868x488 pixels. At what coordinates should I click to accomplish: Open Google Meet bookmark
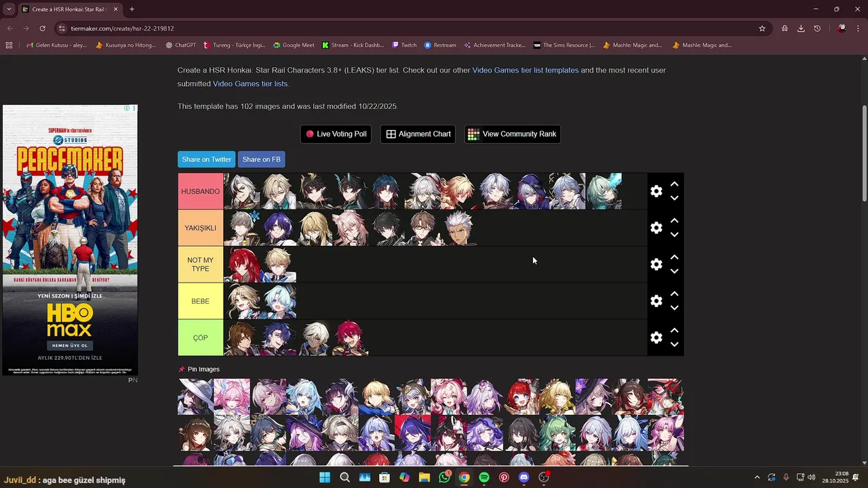[294, 45]
